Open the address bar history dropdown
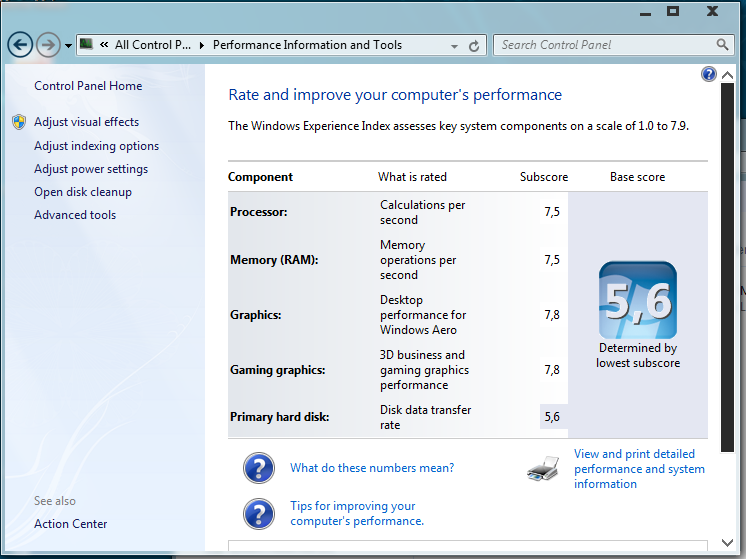The height and width of the screenshot is (559, 746). click(x=454, y=46)
